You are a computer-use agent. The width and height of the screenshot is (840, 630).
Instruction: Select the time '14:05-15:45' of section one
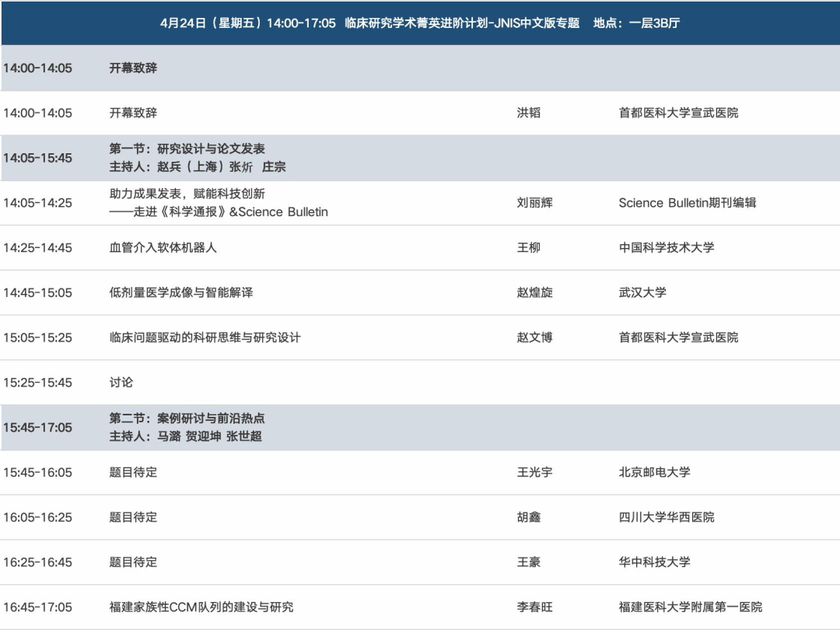pyautogui.click(x=37, y=158)
